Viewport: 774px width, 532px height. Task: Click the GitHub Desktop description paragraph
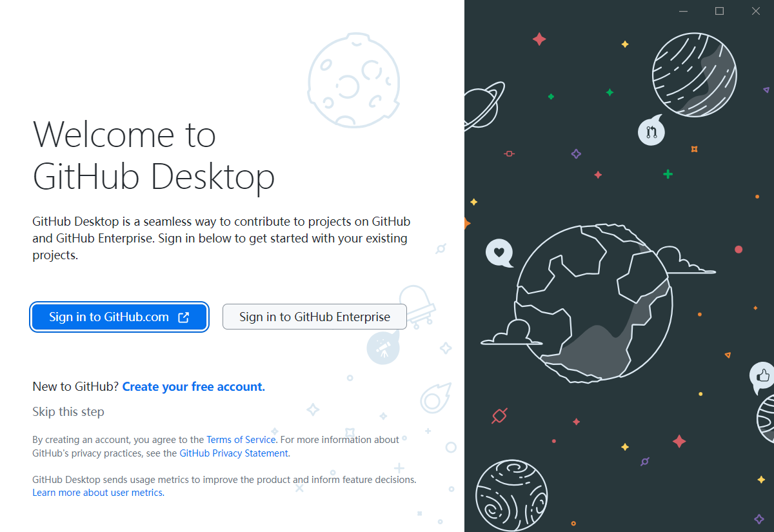[x=221, y=239]
